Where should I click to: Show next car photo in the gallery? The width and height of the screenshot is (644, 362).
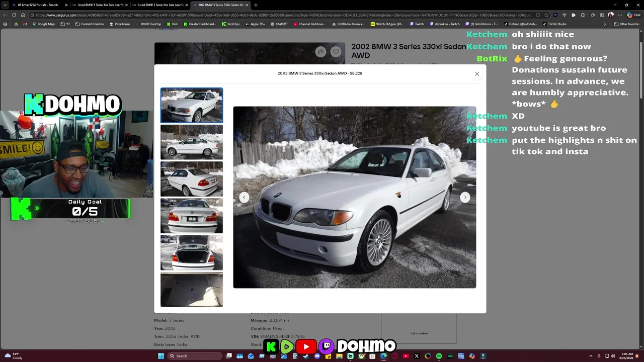(465, 197)
